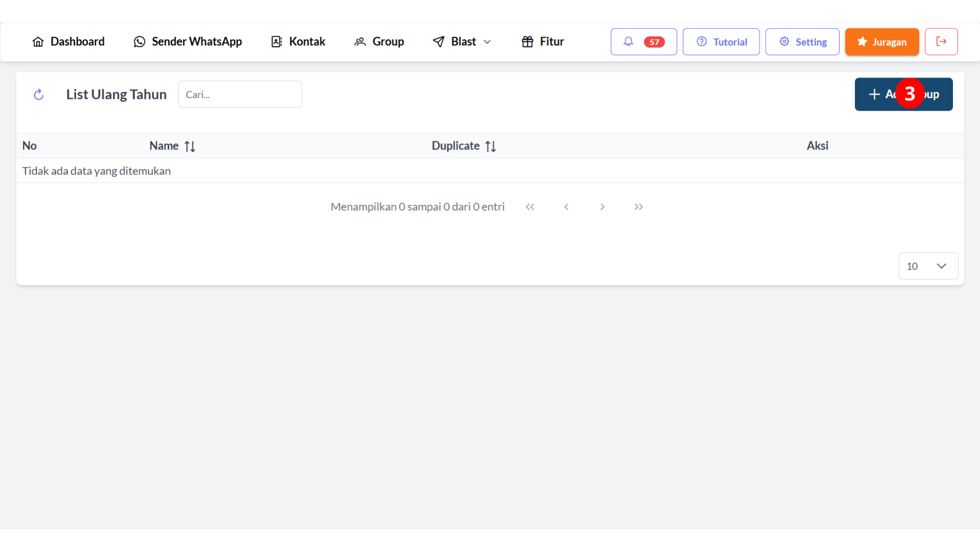Open the Dashboard menu
This screenshot has width=980, height=551.
pos(68,42)
